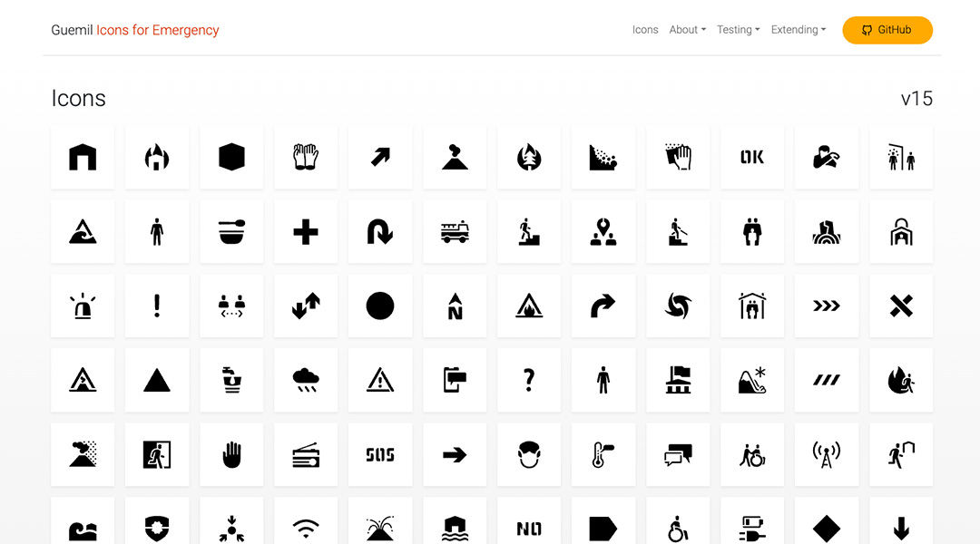Click the Guemil Icons for Emergency title
Screen dimensions: 980x544
coord(135,30)
